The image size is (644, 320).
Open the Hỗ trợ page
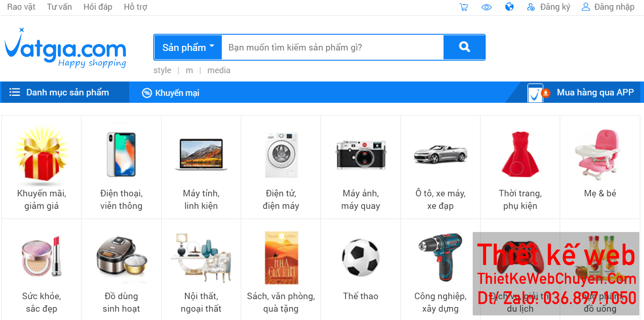(135, 6)
